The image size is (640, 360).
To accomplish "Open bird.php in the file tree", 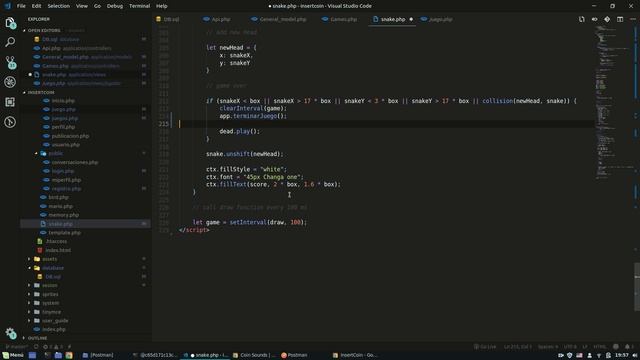I will pyautogui.click(x=58, y=198).
